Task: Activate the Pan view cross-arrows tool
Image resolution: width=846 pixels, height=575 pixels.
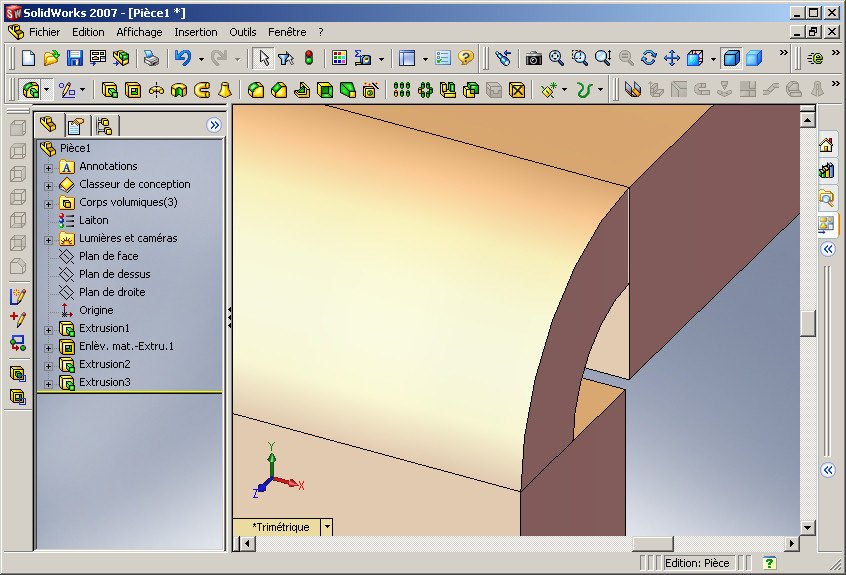Action: point(672,58)
